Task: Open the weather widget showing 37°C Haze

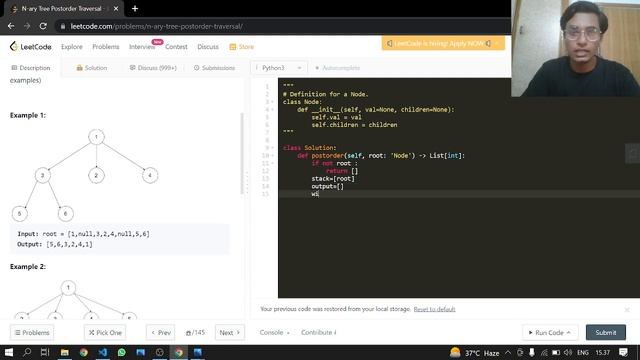Action: (475, 353)
